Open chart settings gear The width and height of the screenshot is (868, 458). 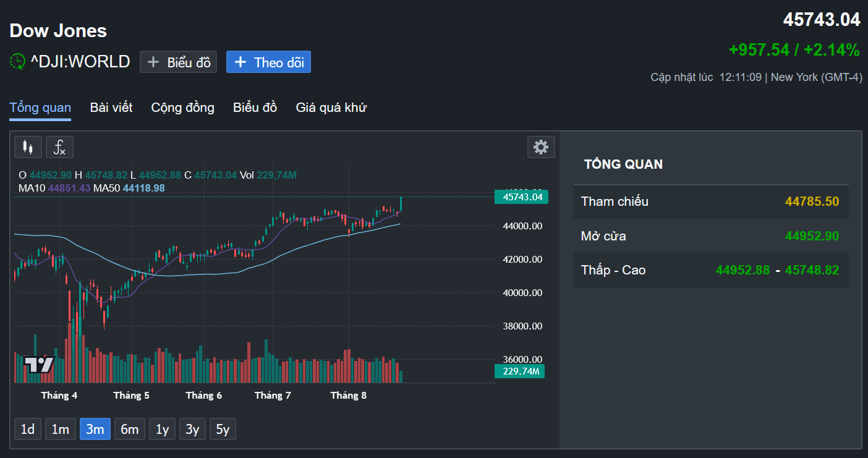click(541, 147)
